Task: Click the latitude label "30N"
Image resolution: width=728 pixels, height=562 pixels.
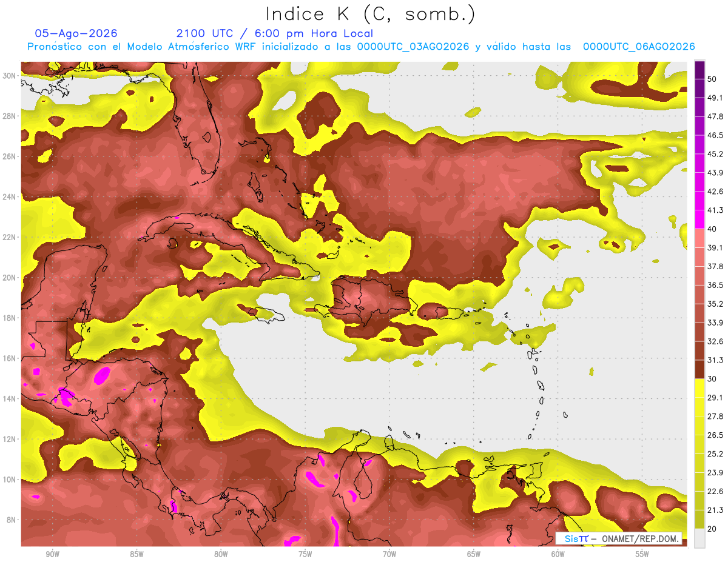Action: (10, 75)
